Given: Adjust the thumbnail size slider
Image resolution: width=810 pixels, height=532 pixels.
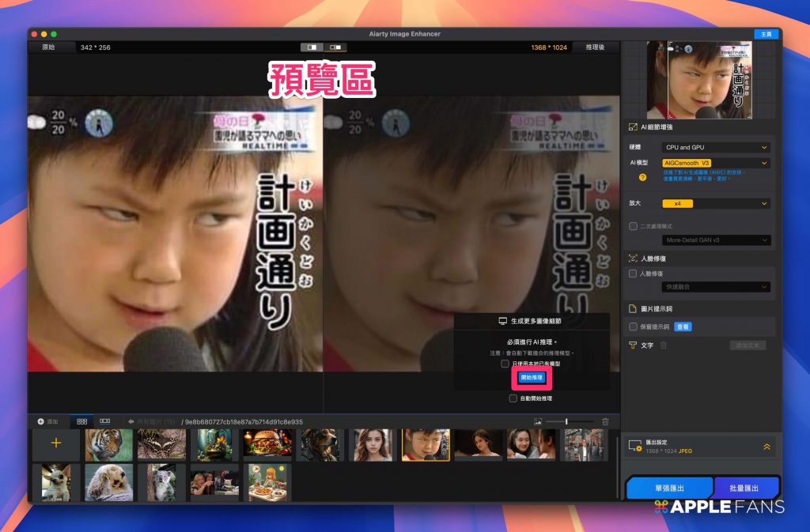Looking at the screenshot, I should coord(566,422).
